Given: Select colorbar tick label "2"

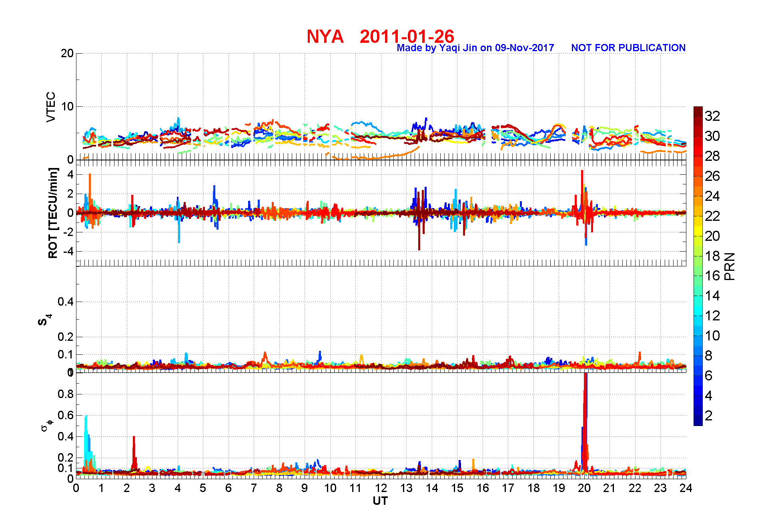Looking at the screenshot, I should click(x=709, y=416).
